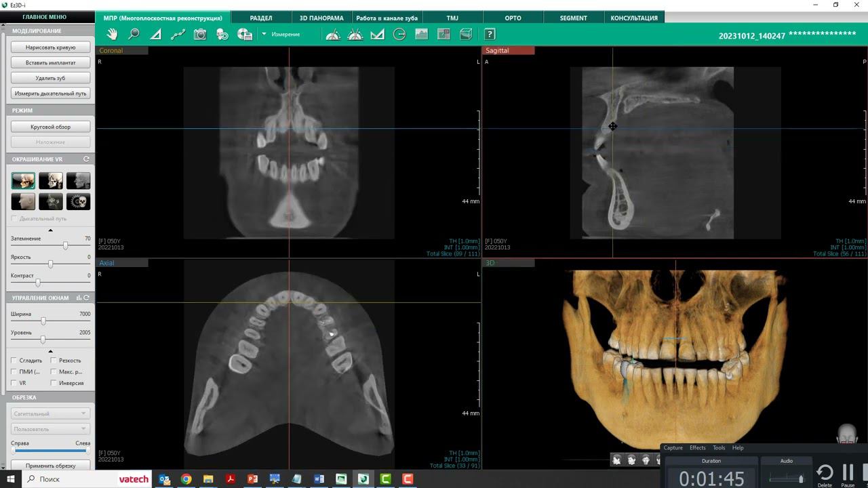Image resolution: width=868 pixels, height=488 pixels.
Task: Toggle the Дыхательный путь checkbox
Action: tap(14, 219)
